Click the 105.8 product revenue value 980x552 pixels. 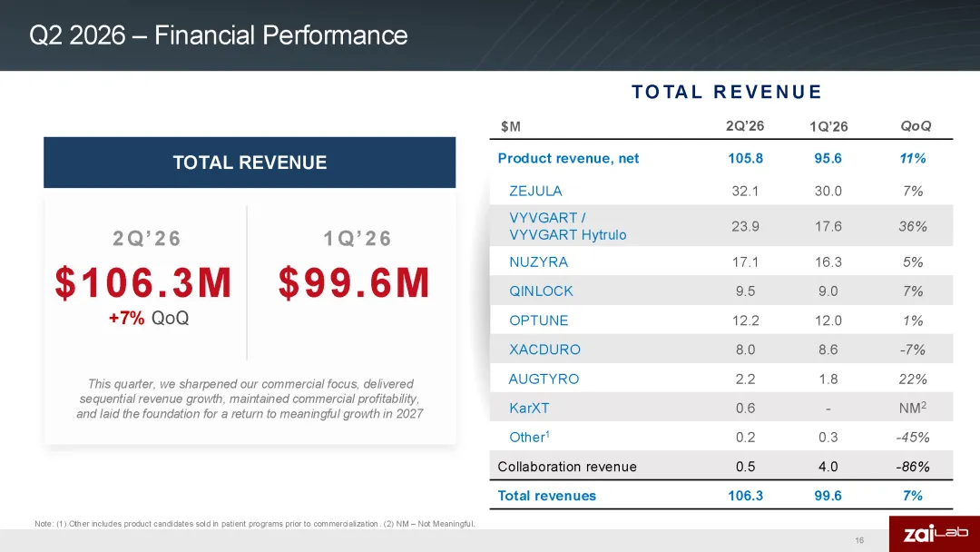click(745, 158)
